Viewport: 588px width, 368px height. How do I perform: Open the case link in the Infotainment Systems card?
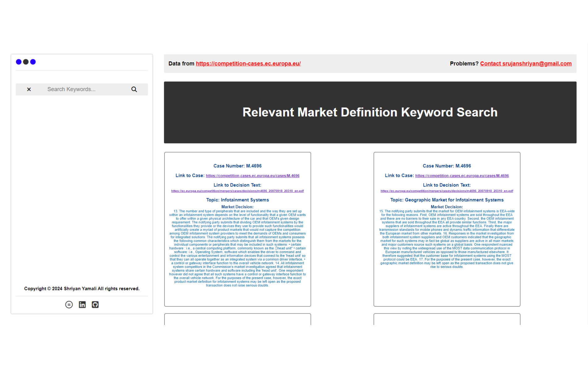click(x=253, y=176)
